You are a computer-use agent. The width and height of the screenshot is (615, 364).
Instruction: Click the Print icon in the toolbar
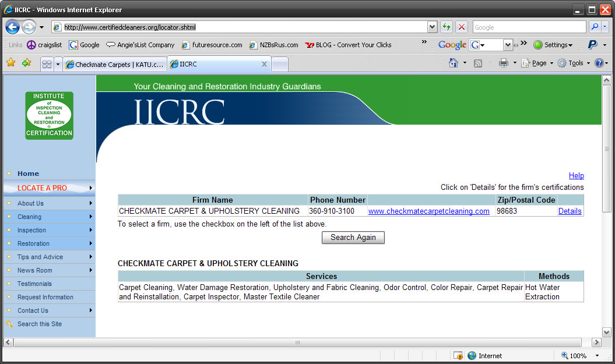pos(504,63)
